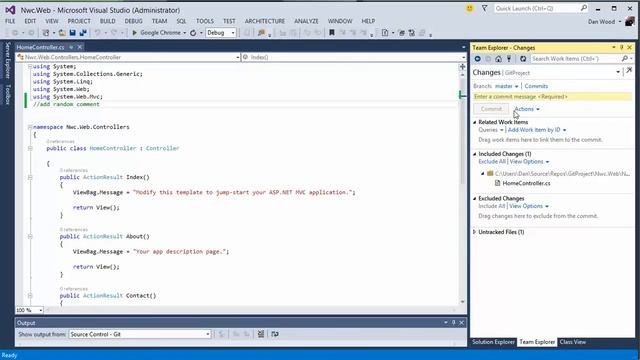Click the Refresh browser icon beside Google Chrome

pyautogui.click(x=193, y=33)
